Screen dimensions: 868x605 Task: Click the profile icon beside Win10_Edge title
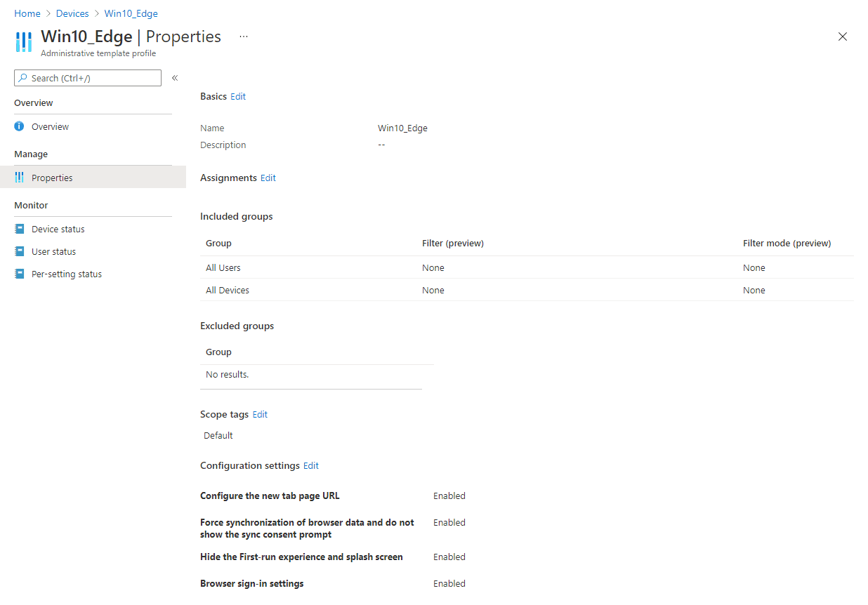(x=23, y=41)
